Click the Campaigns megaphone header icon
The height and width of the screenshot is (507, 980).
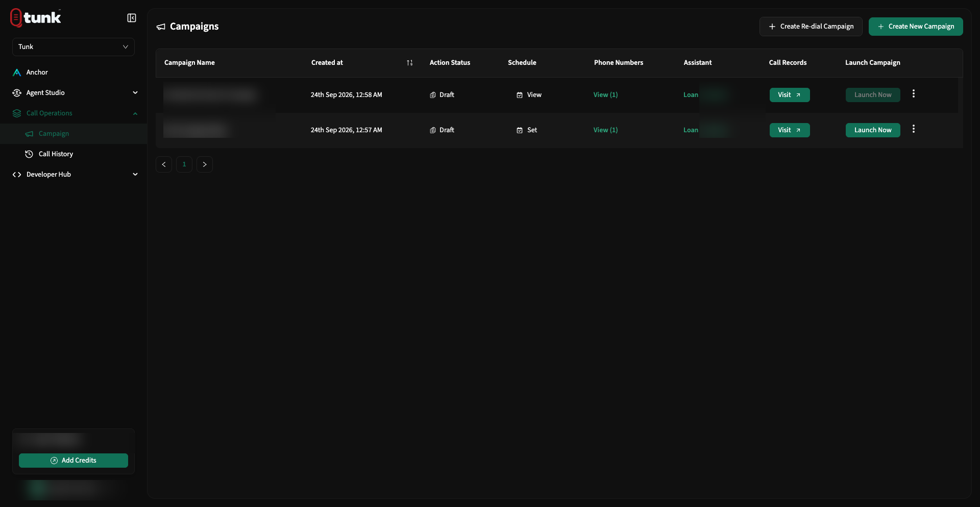click(161, 27)
